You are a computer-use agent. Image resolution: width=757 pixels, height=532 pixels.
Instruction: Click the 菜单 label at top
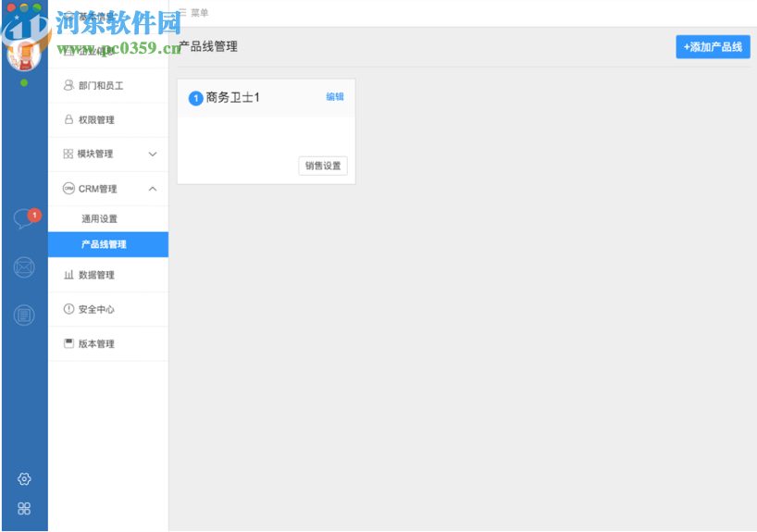pos(199,13)
